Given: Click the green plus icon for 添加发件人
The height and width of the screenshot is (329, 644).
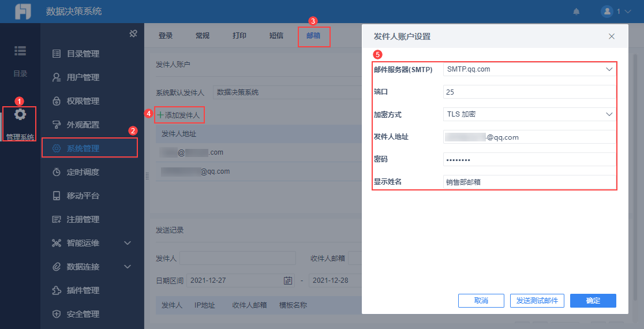Looking at the screenshot, I should (x=160, y=115).
